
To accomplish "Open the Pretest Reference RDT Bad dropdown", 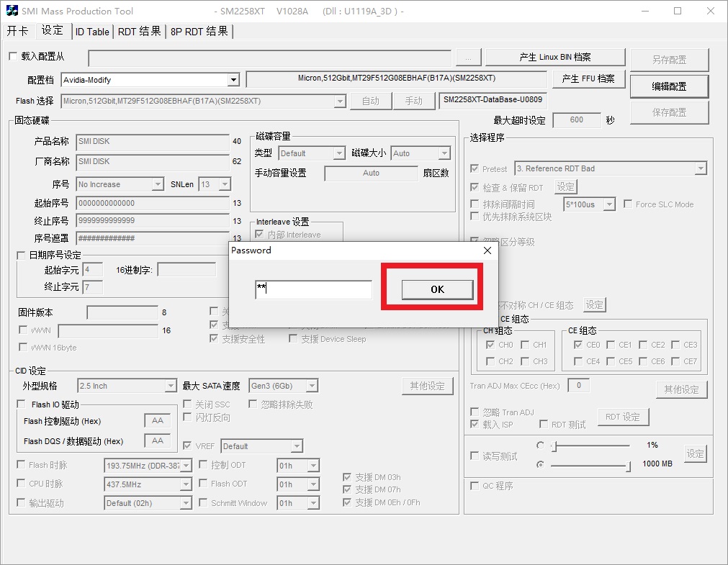I will [701, 168].
